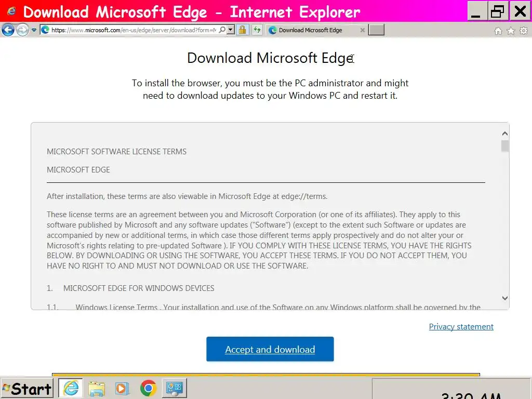Open File Explorer from the taskbar
This screenshot has width=532, height=399.
97,389
